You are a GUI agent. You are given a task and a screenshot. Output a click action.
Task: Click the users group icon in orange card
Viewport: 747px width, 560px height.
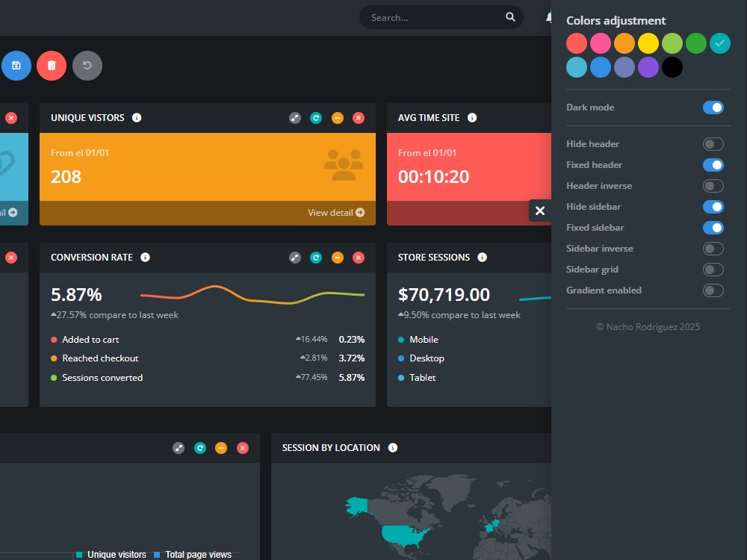click(x=344, y=165)
